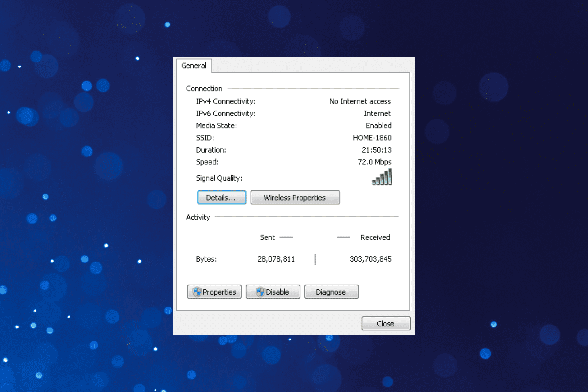Click the Sent label in Activity
588x392 pixels.
(x=267, y=237)
